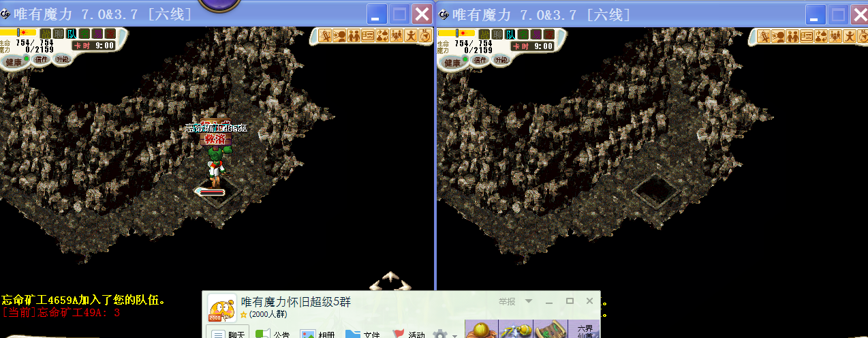Click 升級 level-up button in right window
The width and height of the screenshot is (868, 338).
coord(501,60)
